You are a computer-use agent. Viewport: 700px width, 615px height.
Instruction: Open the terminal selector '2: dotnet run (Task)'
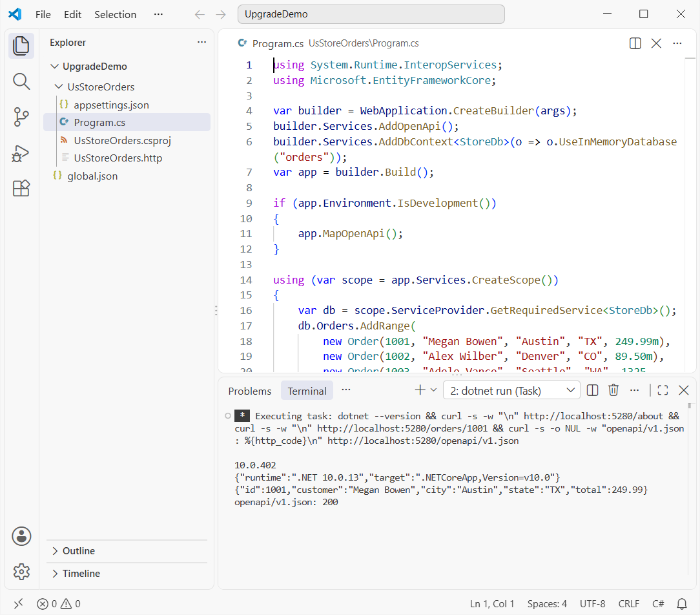coord(511,390)
